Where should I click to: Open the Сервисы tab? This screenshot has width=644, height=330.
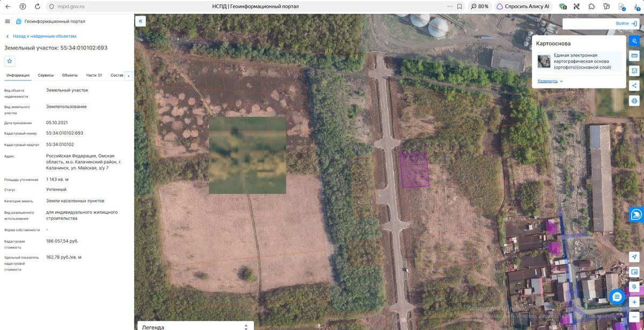(x=46, y=75)
